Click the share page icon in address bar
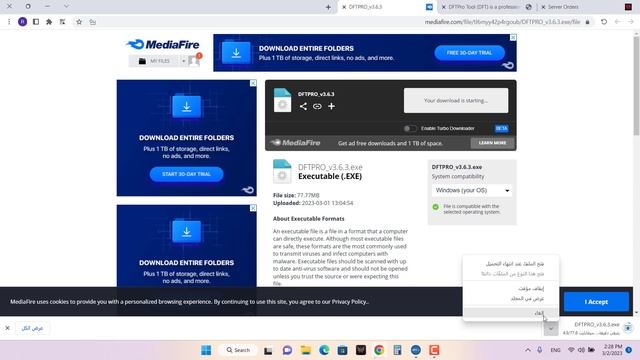This screenshot has width=640, height=360. pos(93,22)
